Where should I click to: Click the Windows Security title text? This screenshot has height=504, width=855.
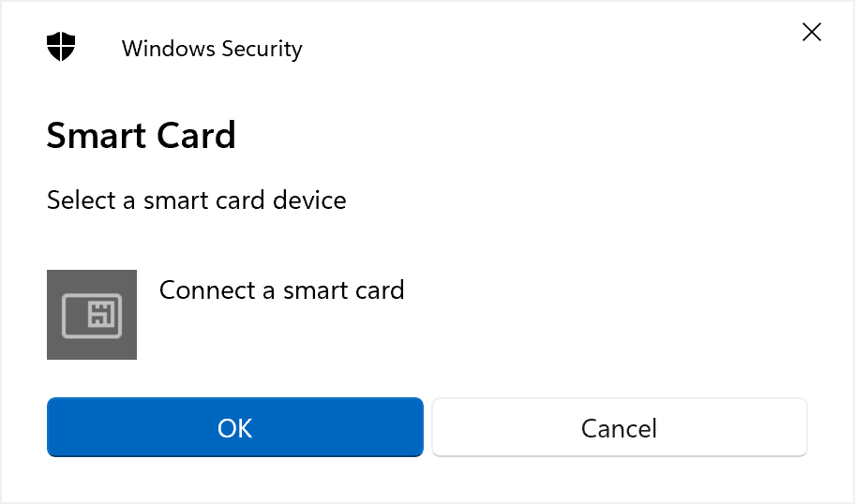coord(212,49)
